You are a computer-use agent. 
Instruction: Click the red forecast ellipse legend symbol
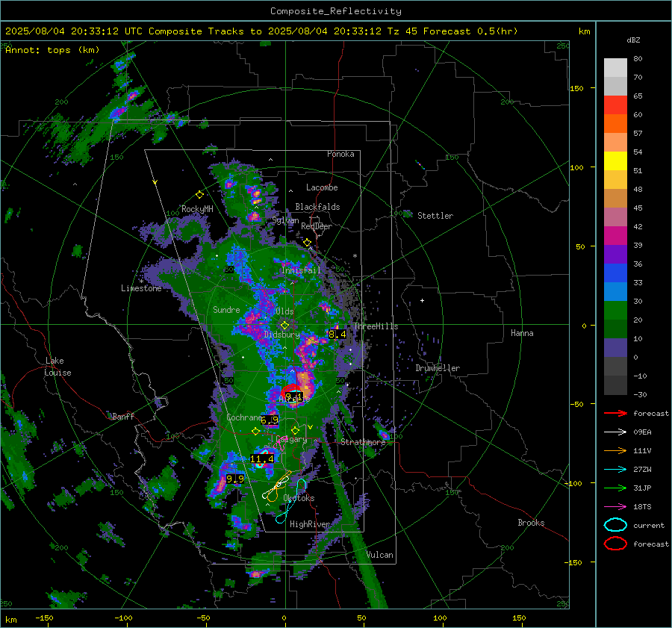[615, 544]
